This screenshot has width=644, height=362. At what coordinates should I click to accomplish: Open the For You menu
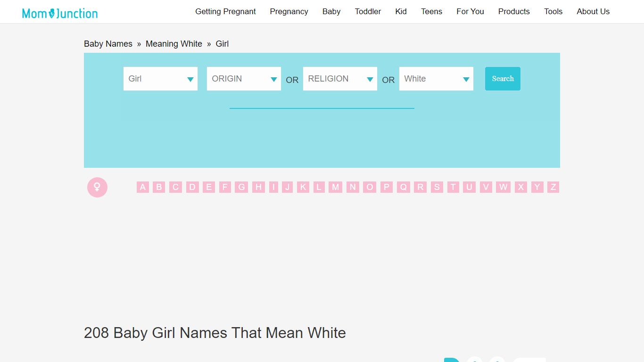tap(470, 11)
